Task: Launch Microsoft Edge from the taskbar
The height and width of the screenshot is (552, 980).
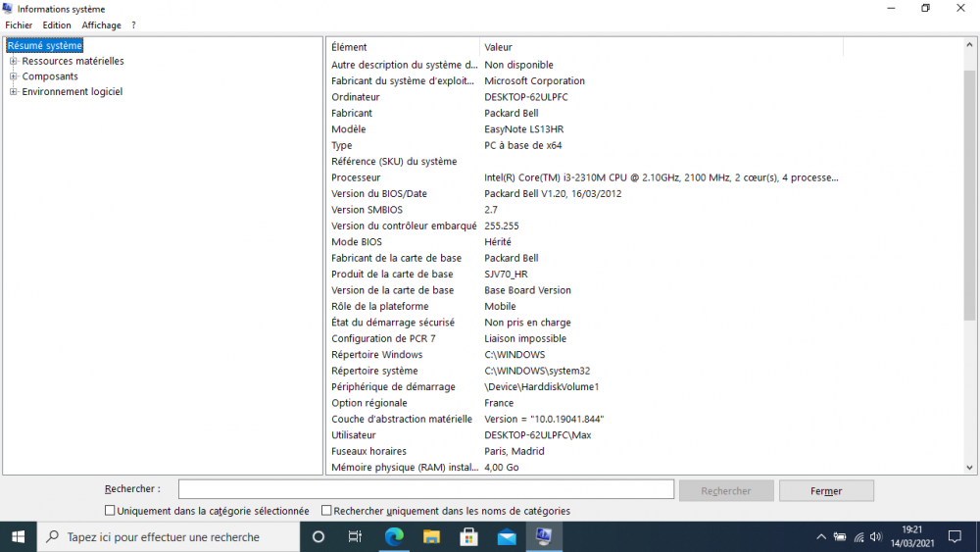Action: tap(394, 536)
